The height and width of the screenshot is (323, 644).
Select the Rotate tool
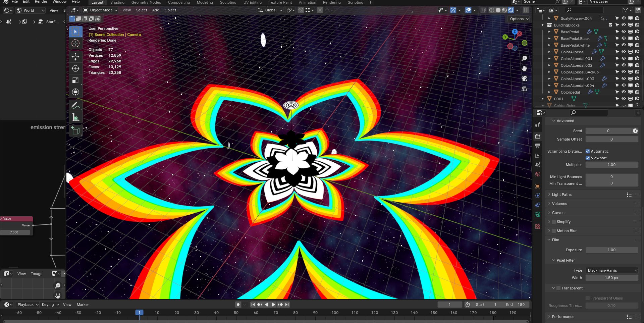pyautogui.click(x=75, y=68)
